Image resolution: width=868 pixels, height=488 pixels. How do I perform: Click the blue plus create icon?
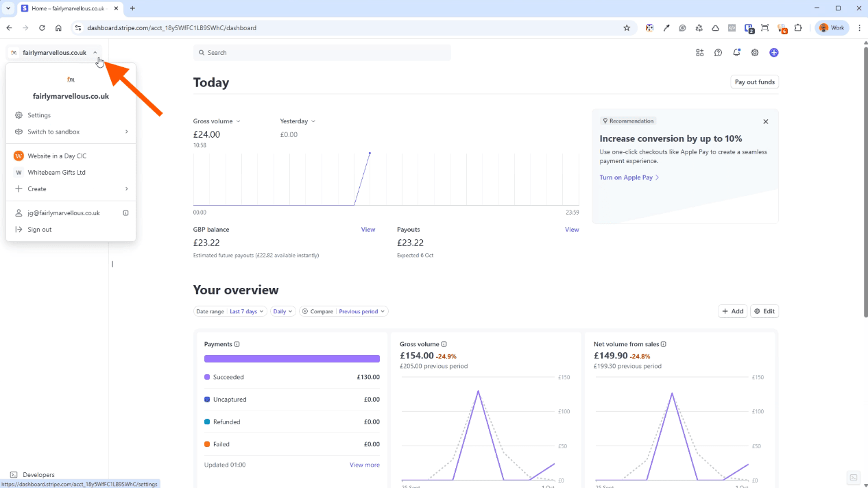(773, 53)
